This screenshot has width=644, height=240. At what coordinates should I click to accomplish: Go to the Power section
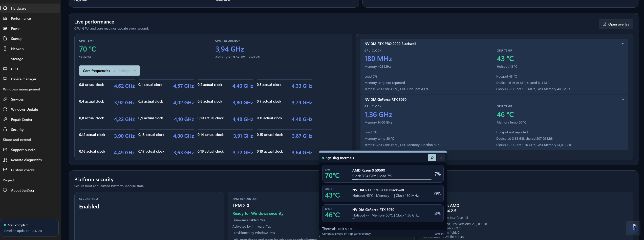[x=30, y=28]
